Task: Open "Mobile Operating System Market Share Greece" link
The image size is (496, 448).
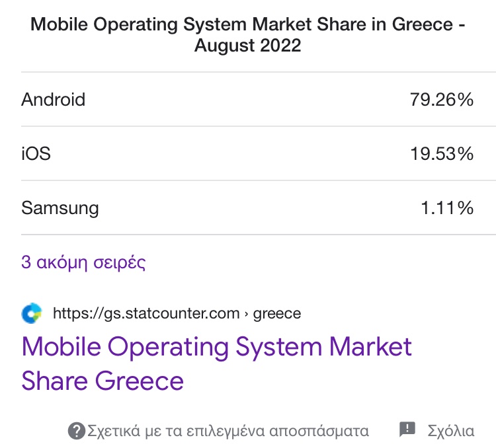Action: coord(217,363)
